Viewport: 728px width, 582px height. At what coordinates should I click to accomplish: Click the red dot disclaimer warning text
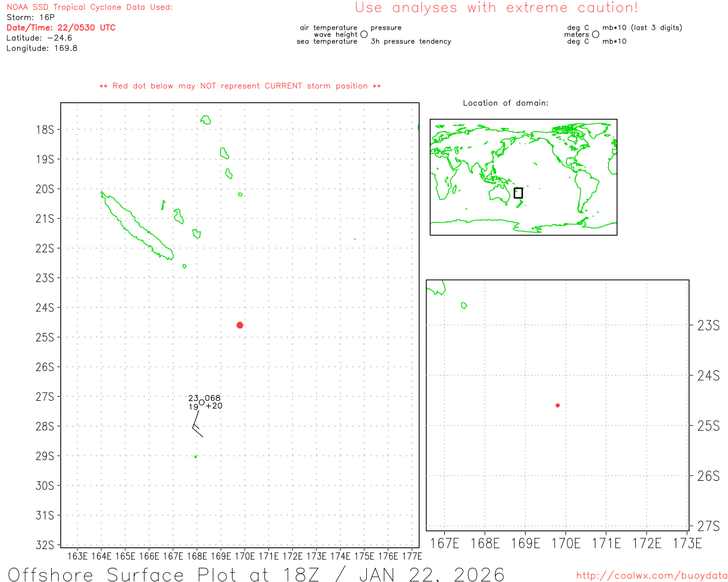pos(240,86)
